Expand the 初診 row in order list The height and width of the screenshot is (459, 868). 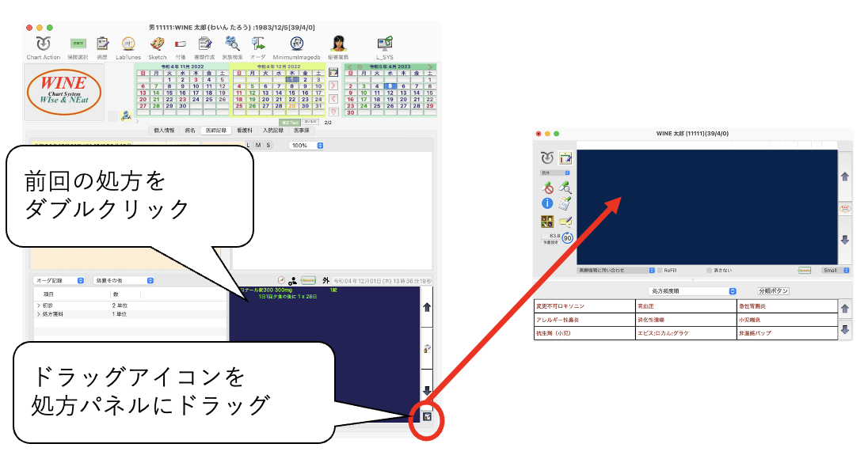pyautogui.click(x=38, y=305)
